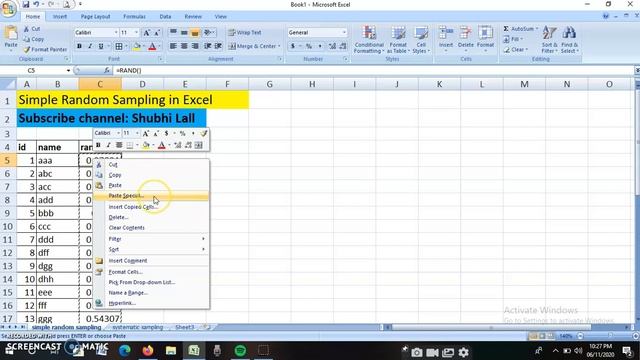Click cell containing name 'bbb'
This screenshot has height=360, width=640.
58,213
